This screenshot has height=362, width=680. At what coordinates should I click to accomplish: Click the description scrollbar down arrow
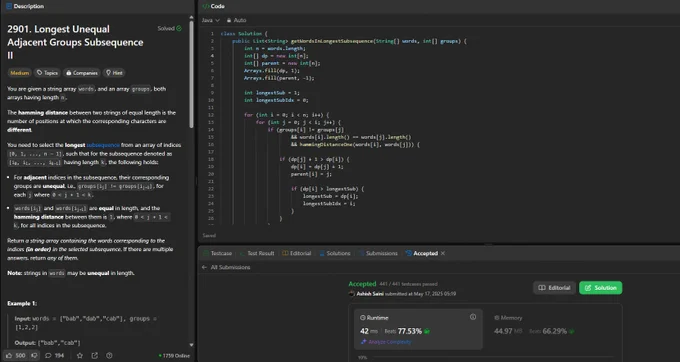tap(191, 345)
